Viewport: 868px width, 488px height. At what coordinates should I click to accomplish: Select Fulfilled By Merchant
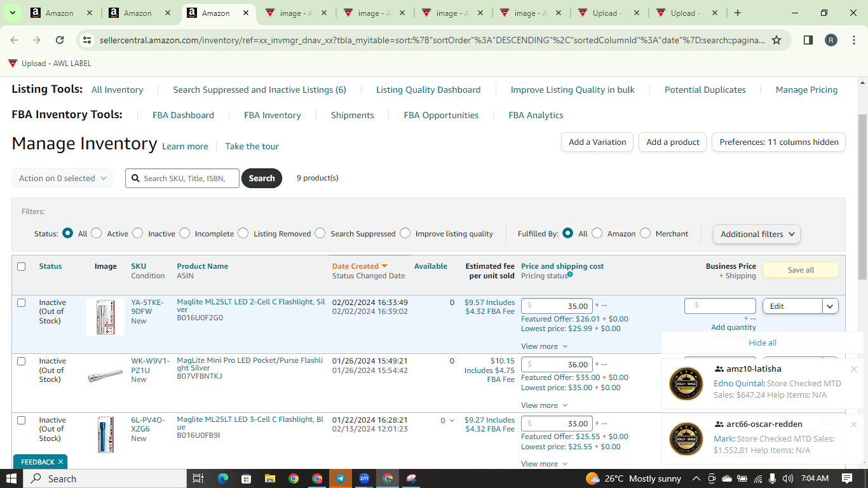[645, 233]
